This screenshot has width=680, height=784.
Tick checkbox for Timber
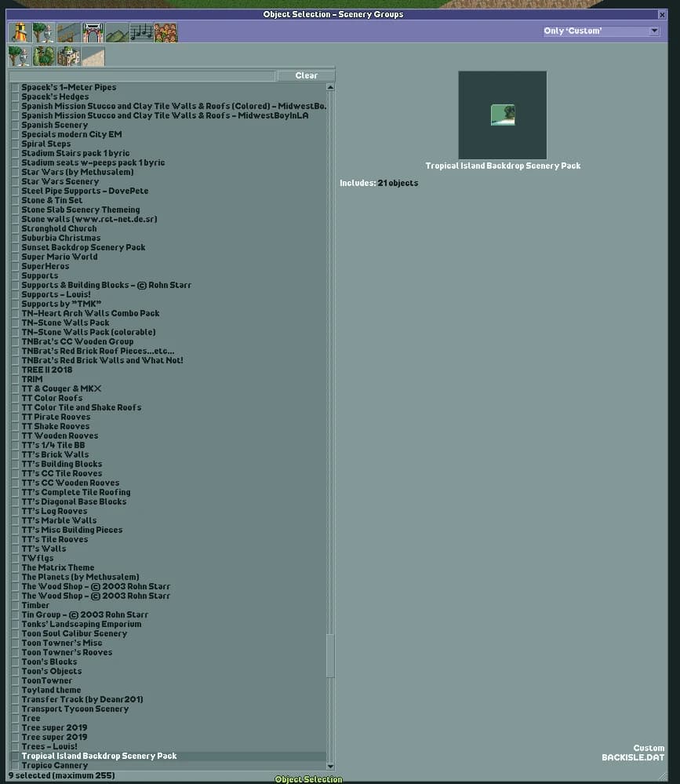(x=15, y=606)
